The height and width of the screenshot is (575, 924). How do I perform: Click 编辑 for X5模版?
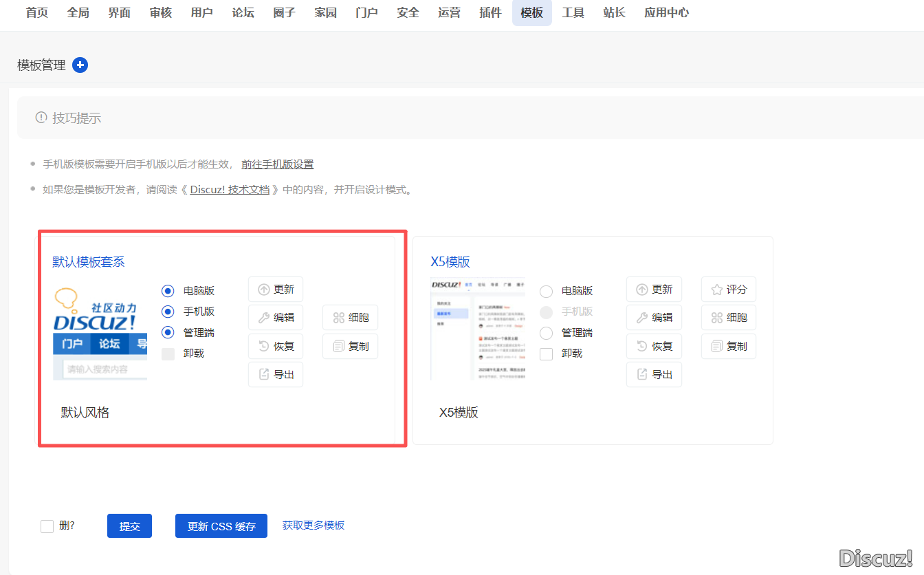tap(654, 318)
